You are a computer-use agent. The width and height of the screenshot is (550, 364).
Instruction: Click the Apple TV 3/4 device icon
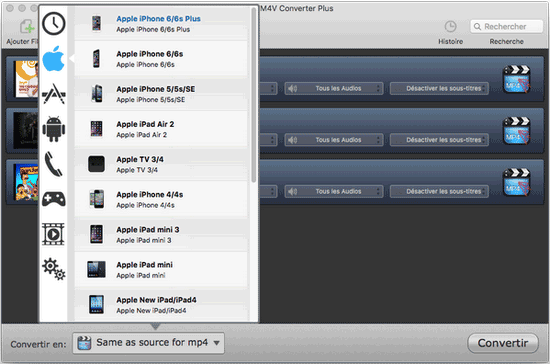[96, 164]
